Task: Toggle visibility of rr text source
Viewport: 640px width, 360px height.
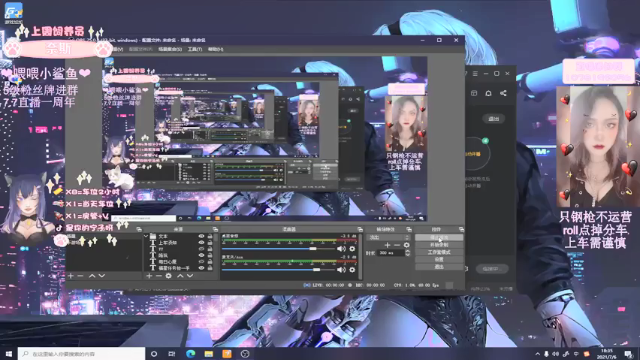Action: click(201, 249)
